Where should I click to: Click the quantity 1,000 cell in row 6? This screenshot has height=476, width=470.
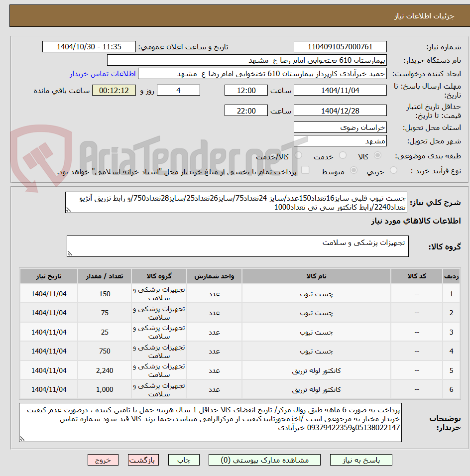click(105, 389)
